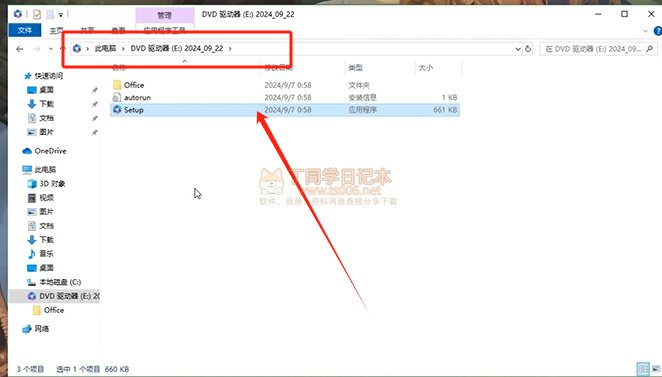Select the Setup application icon
Viewport: 662px width, 377px height.
pos(117,110)
